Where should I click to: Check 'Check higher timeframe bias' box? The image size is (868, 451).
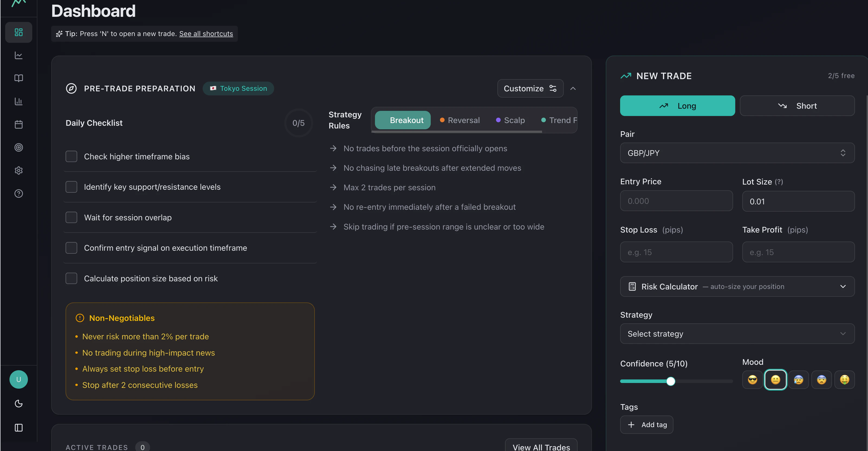pos(71,156)
